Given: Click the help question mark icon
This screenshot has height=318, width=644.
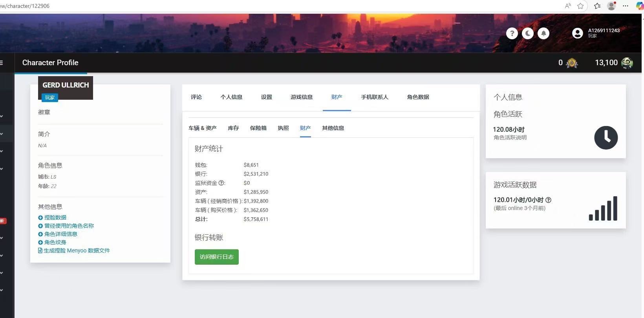Looking at the screenshot, I should point(512,33).
